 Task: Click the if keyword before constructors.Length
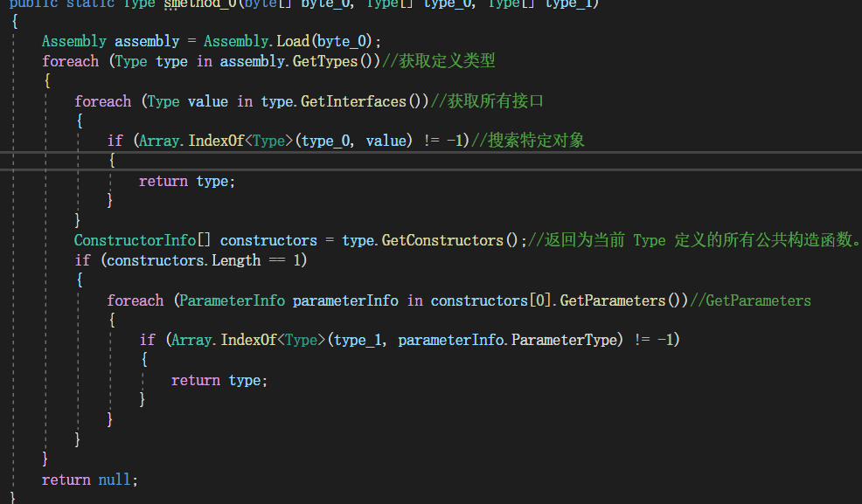coord(82,260)
